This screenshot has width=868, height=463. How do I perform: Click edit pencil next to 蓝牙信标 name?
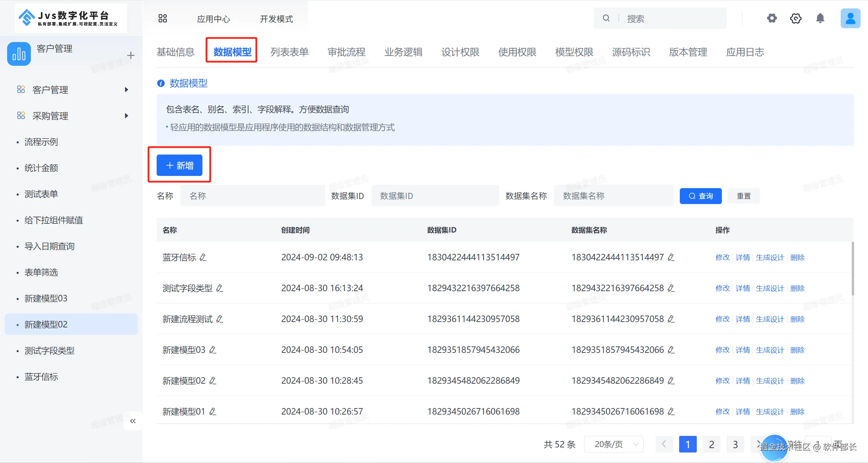coord(203,258)
